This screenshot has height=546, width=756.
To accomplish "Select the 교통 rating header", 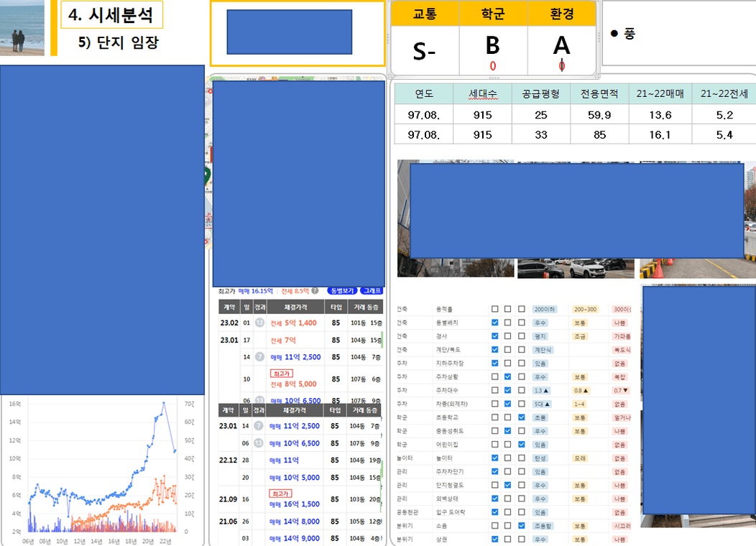I will click(x=425, y=14).
